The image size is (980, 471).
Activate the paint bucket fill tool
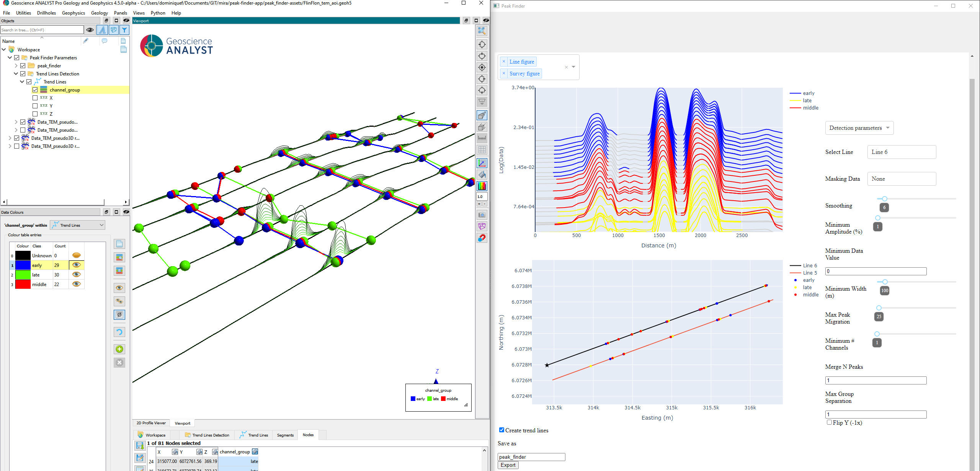coord(482,175)
